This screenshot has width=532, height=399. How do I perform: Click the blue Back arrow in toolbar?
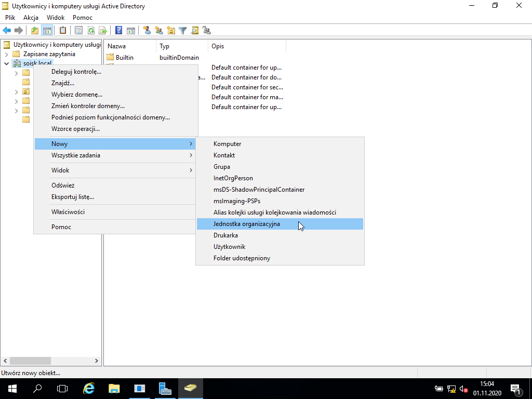(7, 31)
